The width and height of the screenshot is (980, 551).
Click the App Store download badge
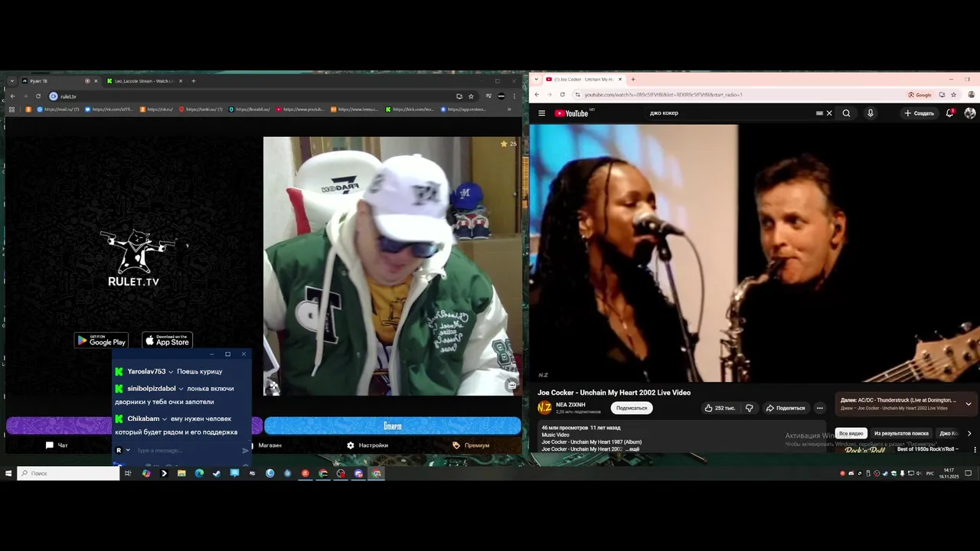click(167, 341)
